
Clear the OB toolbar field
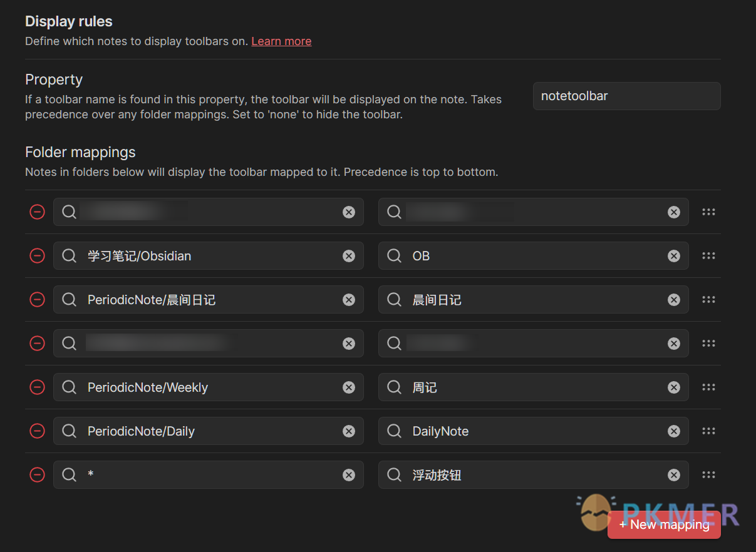(x=674, y=256)
